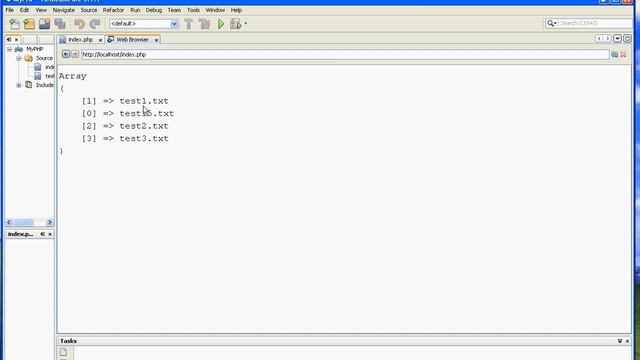Image resolution: width=640 pixels, height=360 pixels.
Task: Collapse the Source Files folder node
Action: pos(19,58)
